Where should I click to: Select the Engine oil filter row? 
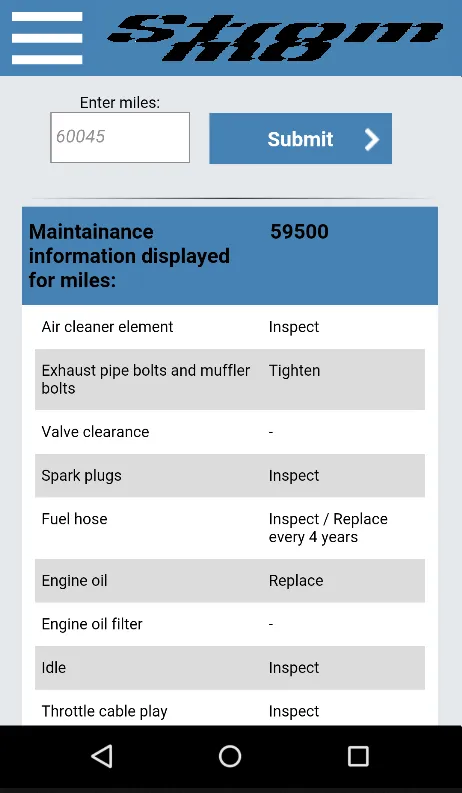pyautogui.click(x=230, y=624)
